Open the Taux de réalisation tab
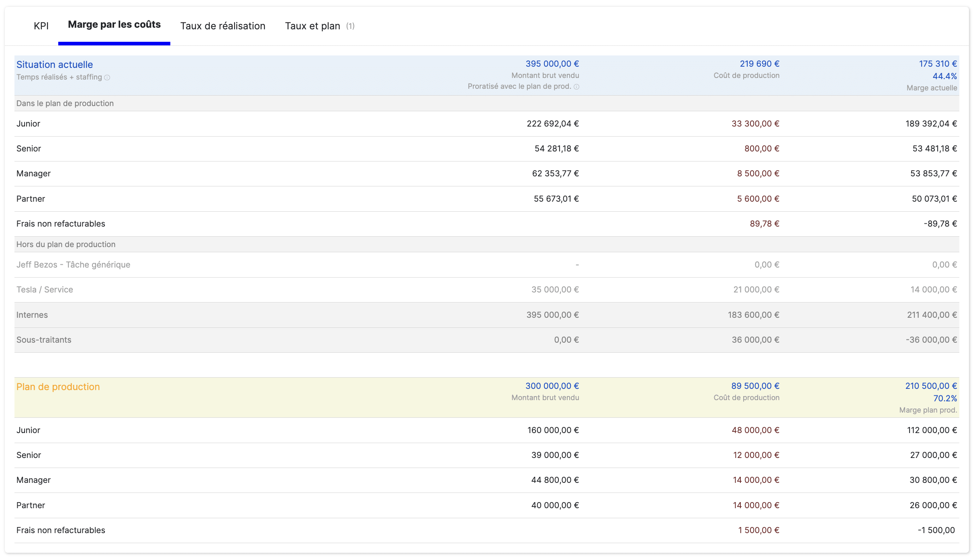The height and width of the screenshot is (560, 977). [x=223, y=26]
